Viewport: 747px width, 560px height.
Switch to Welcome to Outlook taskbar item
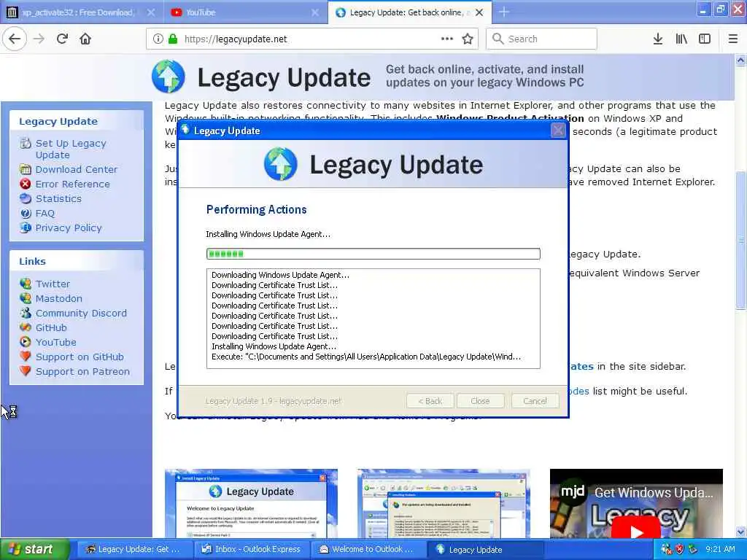click(368, 549)
